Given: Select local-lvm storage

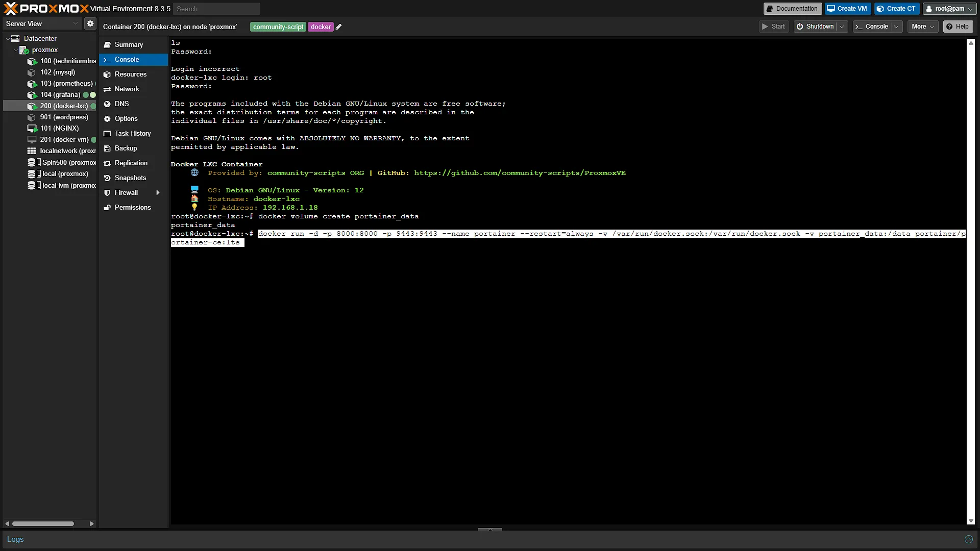Looking at the screenshot, I should click(62, 185).
